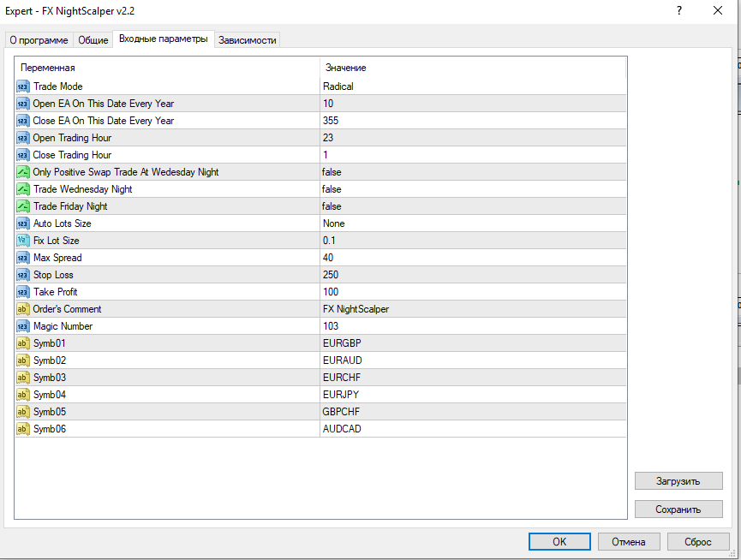Select the AUDCAD symbol value
Screen dimensions: 741x560
click(473, 429)
